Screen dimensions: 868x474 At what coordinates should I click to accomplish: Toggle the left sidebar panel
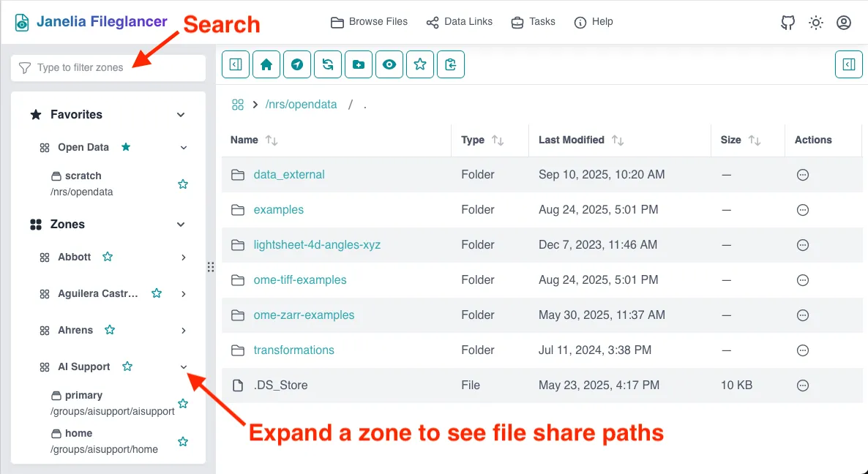(236, 64)
